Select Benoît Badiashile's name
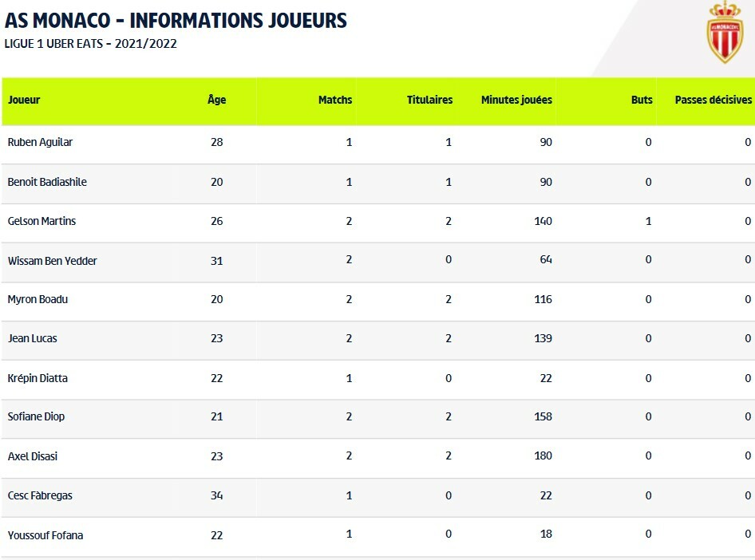 47,182
